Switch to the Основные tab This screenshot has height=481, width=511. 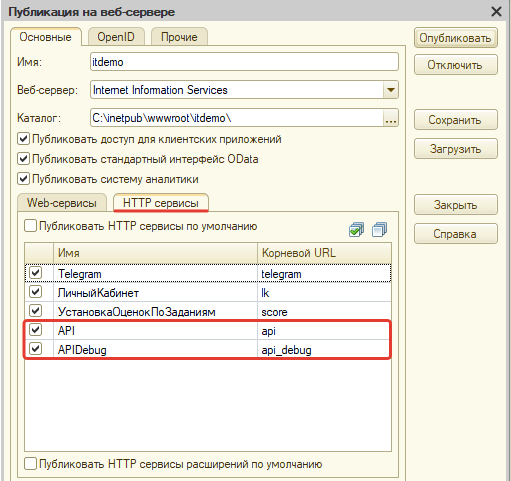46,37
